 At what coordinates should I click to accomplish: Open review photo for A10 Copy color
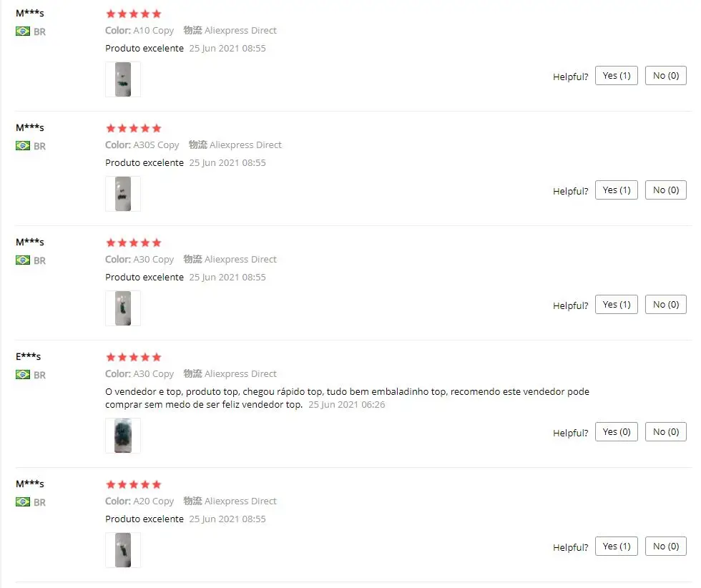click(x=123, y=79)
